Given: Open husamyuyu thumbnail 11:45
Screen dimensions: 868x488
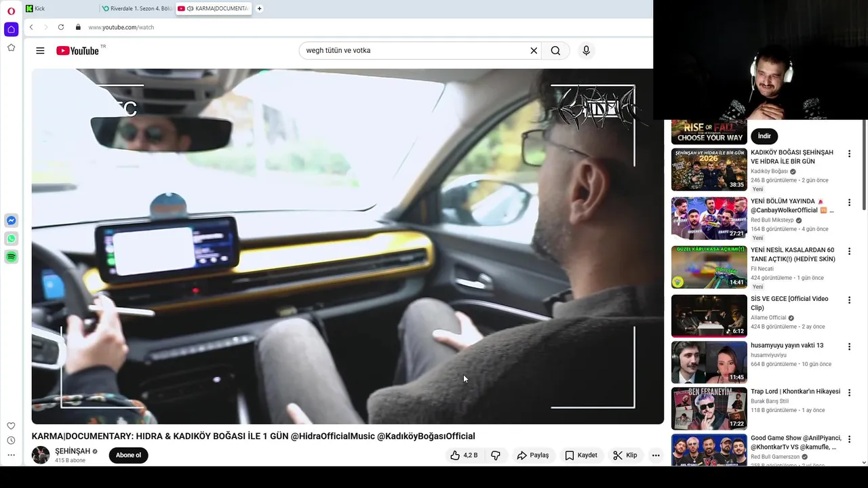Looking at the screenshot, I should pos(709,362).
